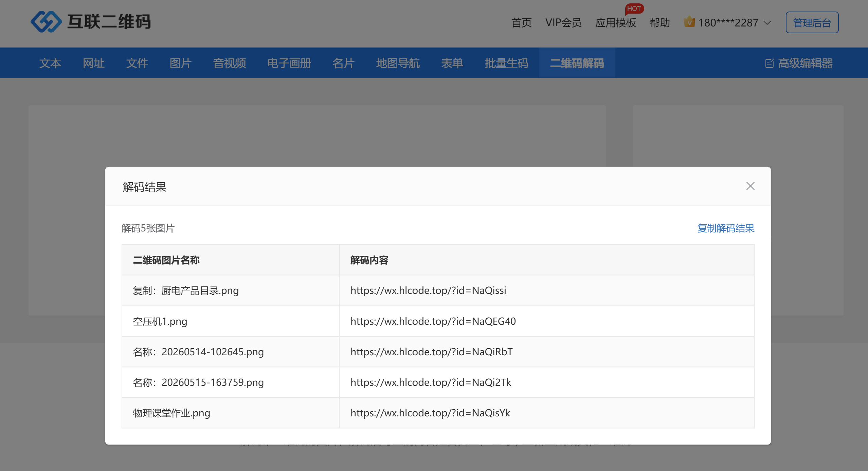This screenshot has height=471, width=868.
Task: Click account number 180****2287
Action: coord(728,23)
